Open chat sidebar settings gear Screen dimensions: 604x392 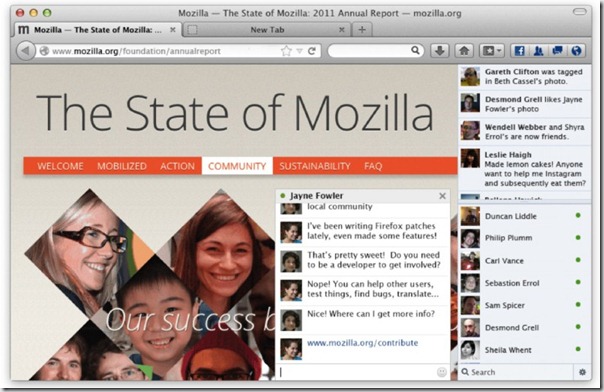coord(582,372)
